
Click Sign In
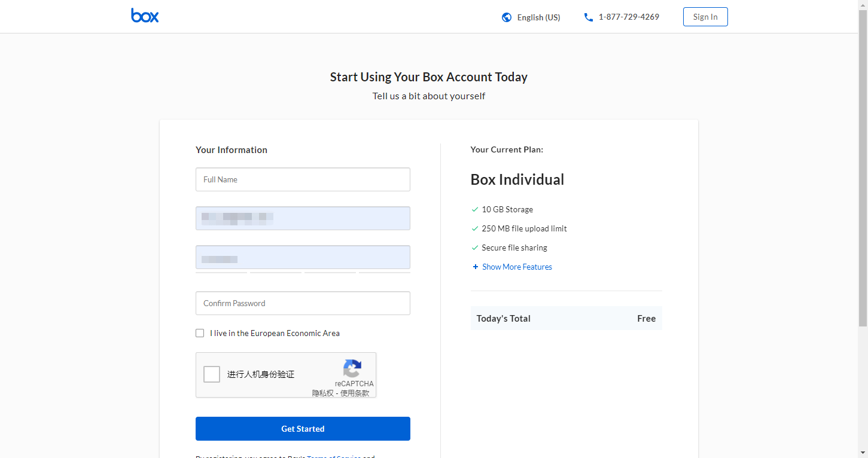point(705,16)
